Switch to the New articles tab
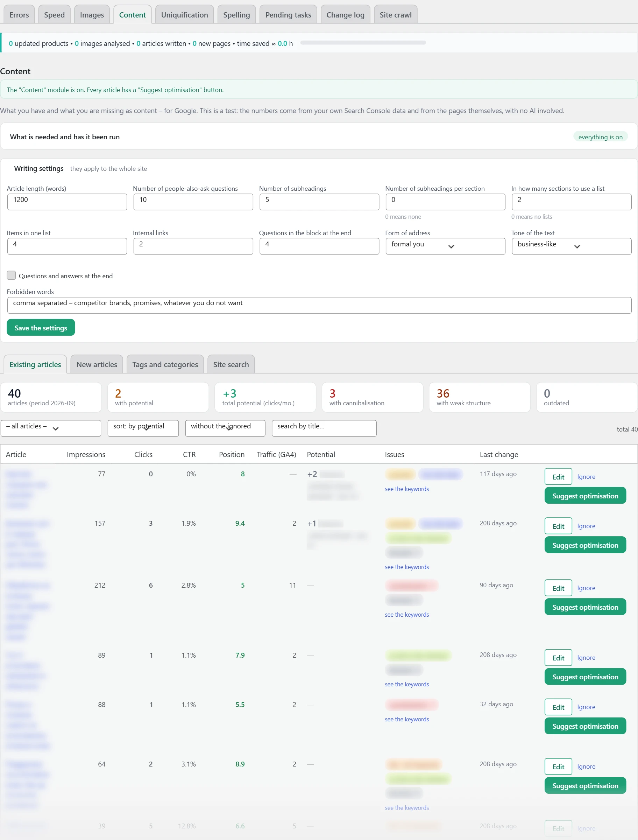 pyautogui.click(x=97, y=364)
